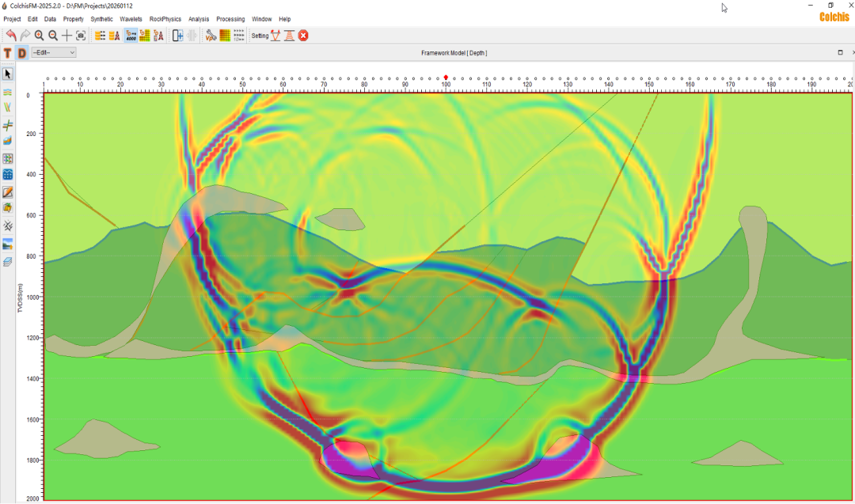Restore the Framework Model panel window
The width and height of the screenshot is (855, 504).
coord(840,53)
